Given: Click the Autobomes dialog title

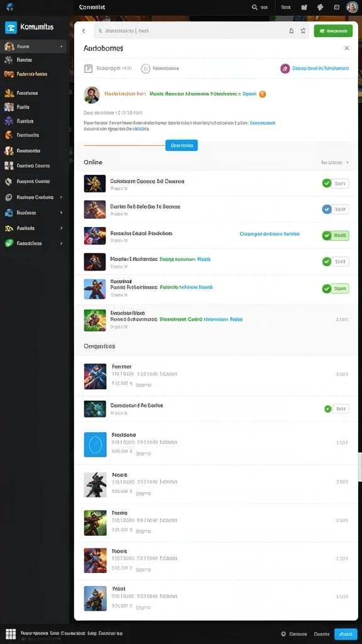Looking at the screenshot, I should (x=104, y=48).
